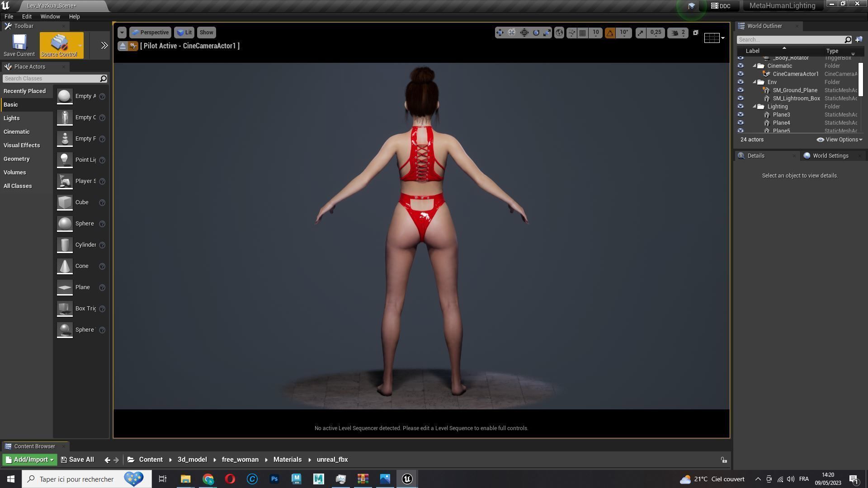
Task: Click the Add/Import button
Action: [30, 460]
